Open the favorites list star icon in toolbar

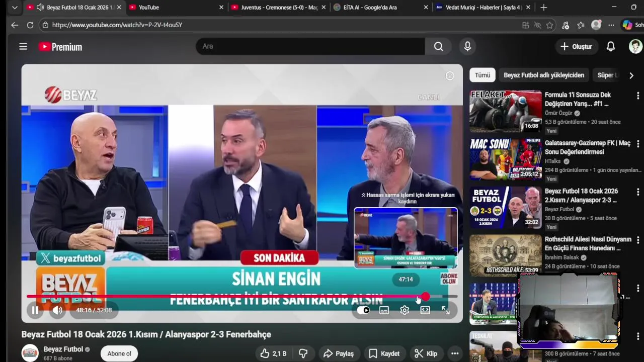tap(581, 25)
